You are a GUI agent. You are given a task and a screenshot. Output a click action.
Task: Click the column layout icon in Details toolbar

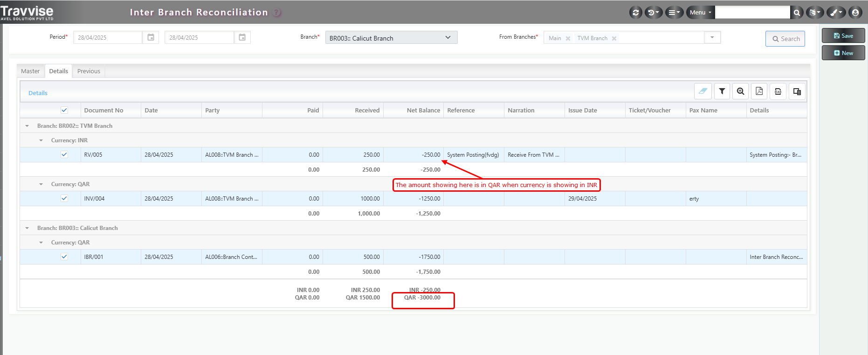coord(797,91)
